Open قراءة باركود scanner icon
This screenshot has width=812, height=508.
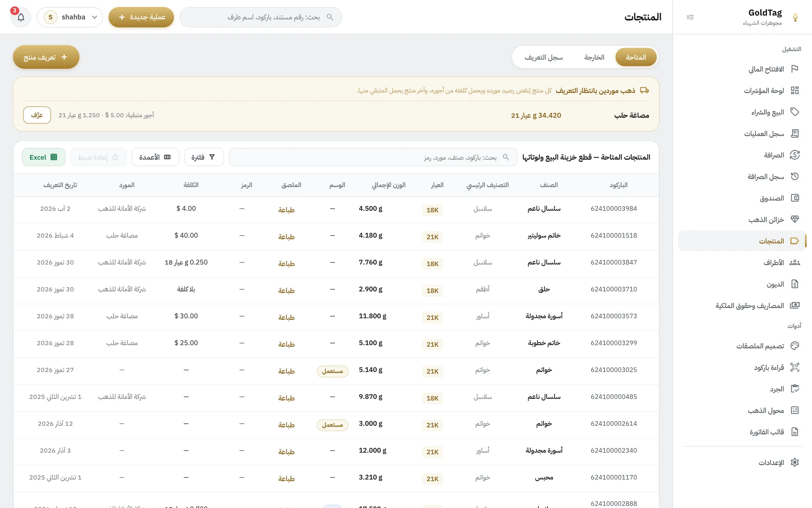795,367
